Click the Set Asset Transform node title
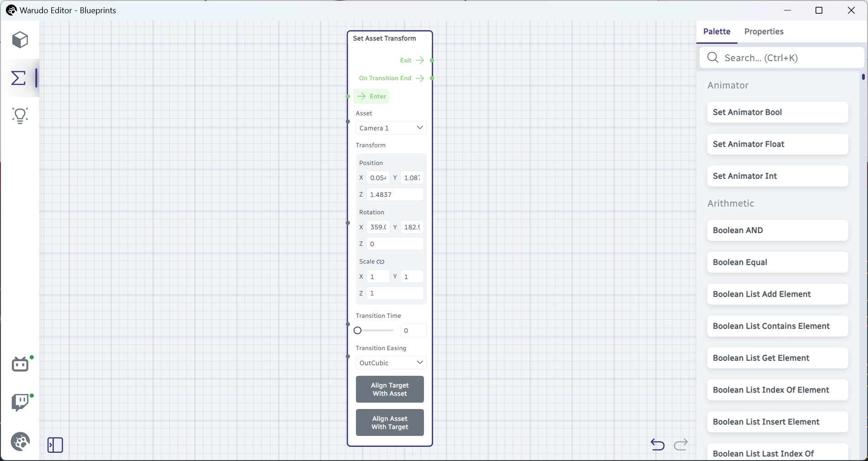 coord(384,38)
